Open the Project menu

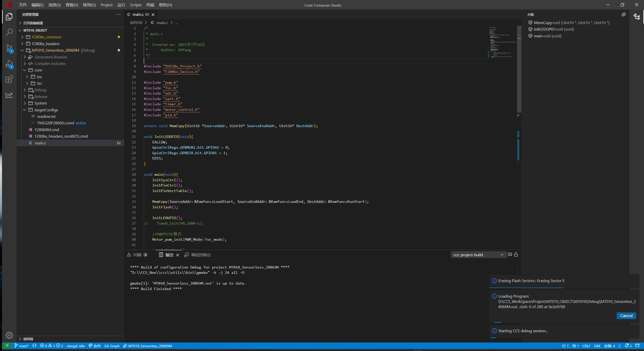[106, 5]
